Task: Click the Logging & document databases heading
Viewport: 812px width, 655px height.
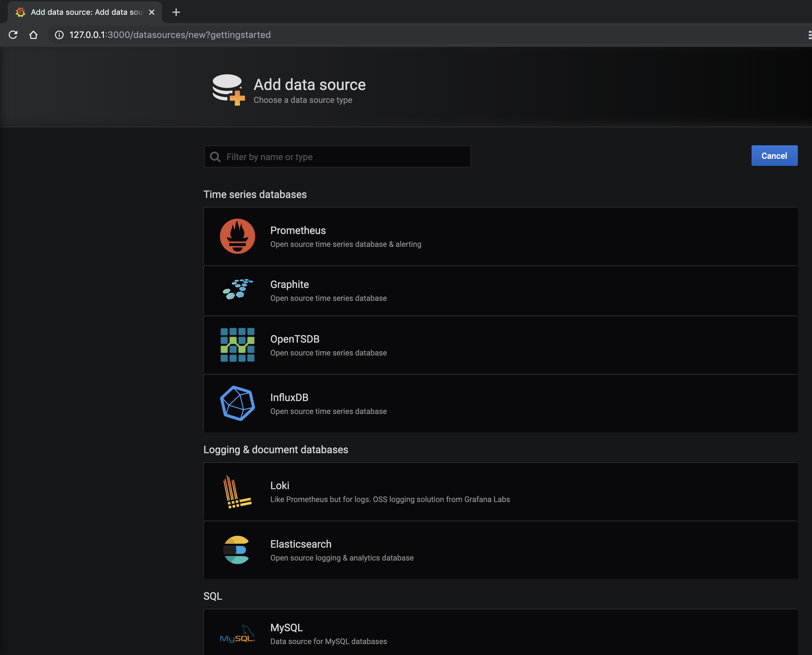Action: pos(276,449)
